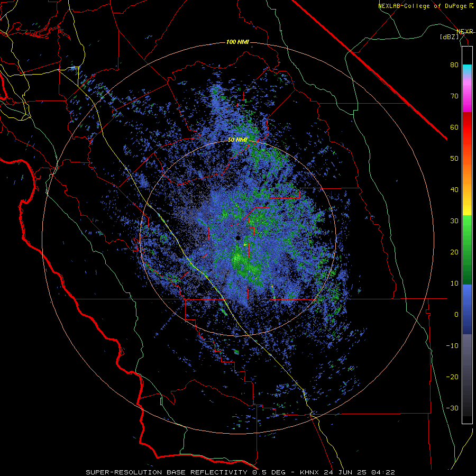Click the 50 value on color scale
Viewport: 476px width, 476px height.
pos(454,159)
